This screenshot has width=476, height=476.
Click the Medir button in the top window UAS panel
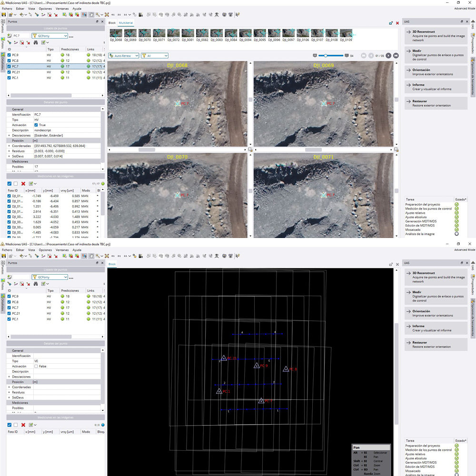tap(436, 55)
